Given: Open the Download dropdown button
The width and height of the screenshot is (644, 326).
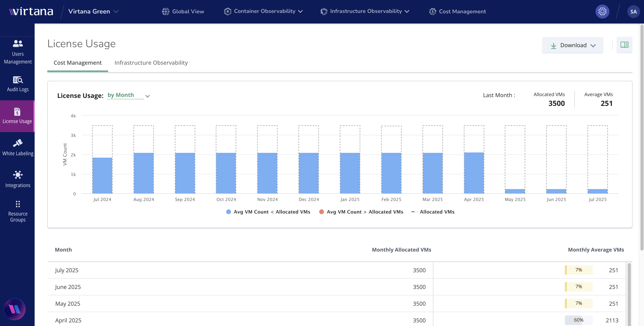Looking at the screenshot, I should 573,45.
